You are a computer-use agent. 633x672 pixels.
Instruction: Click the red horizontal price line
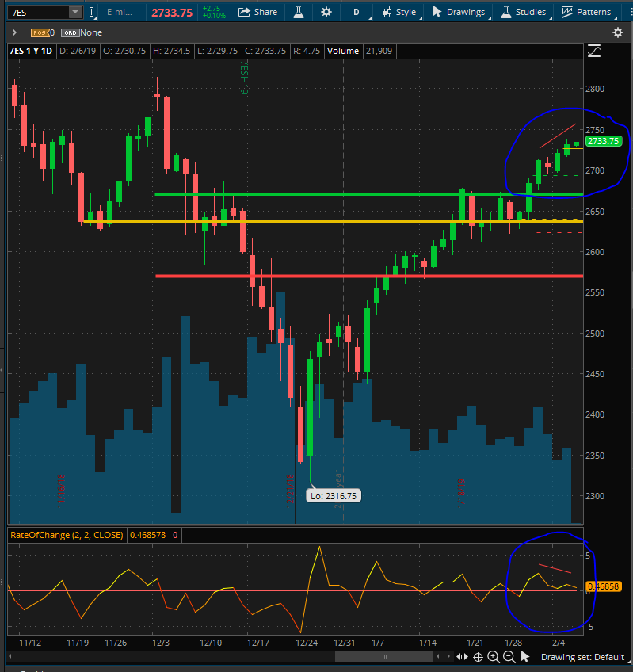tap(369, 276)
